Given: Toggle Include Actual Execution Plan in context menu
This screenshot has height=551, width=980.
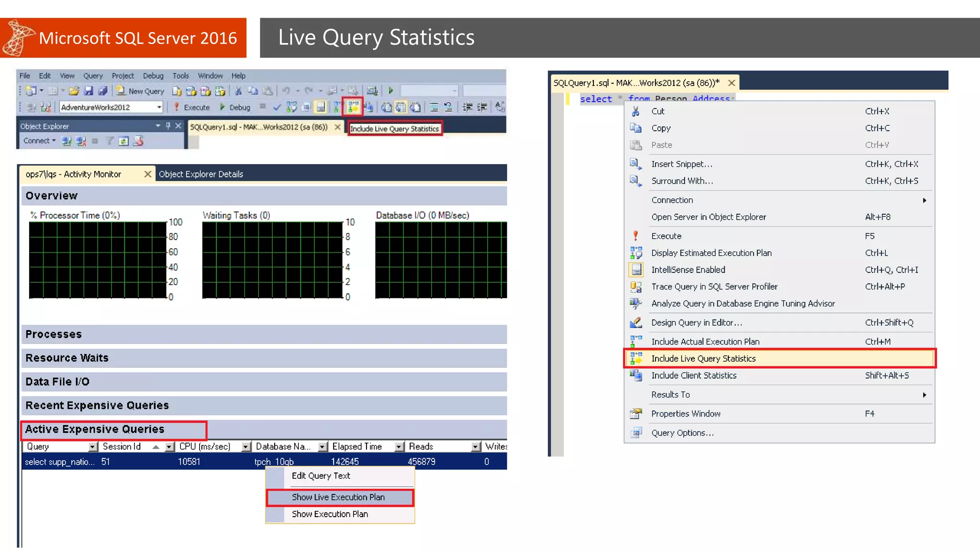Looking at the screenshot, I should pyautogui.click(x=780, y=342).
